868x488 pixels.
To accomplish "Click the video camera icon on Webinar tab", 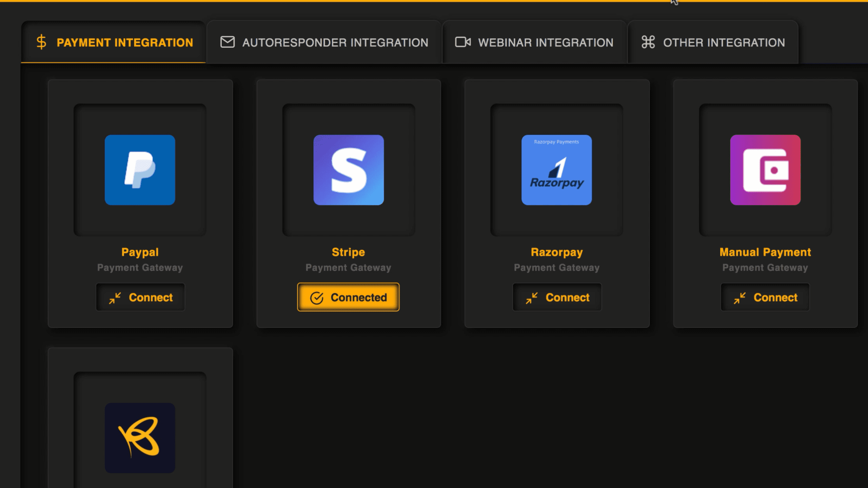I will [x=463, y=42].
